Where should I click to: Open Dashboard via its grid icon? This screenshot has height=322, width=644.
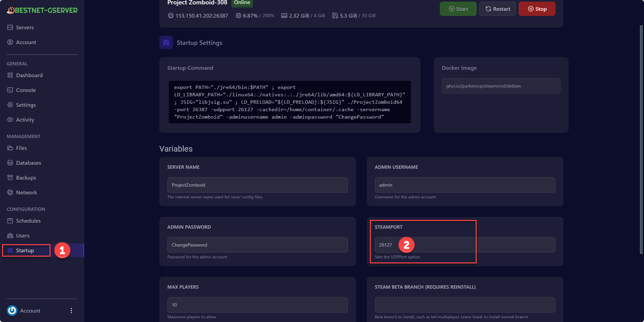pyautogui.click(x=10, y=75)
